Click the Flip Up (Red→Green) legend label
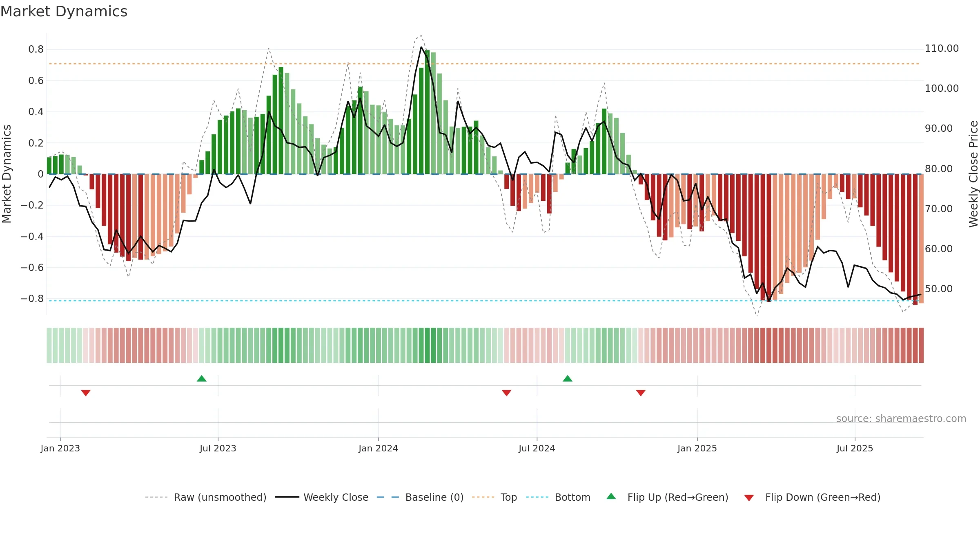980x551 pixels. point(678,497)
